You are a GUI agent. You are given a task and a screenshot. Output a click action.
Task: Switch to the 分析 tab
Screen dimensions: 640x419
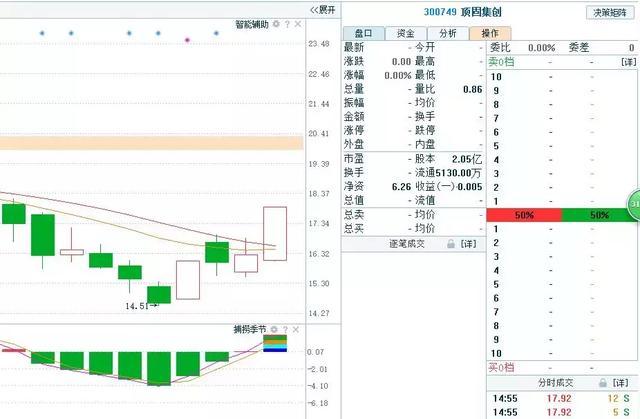(448, 33)
